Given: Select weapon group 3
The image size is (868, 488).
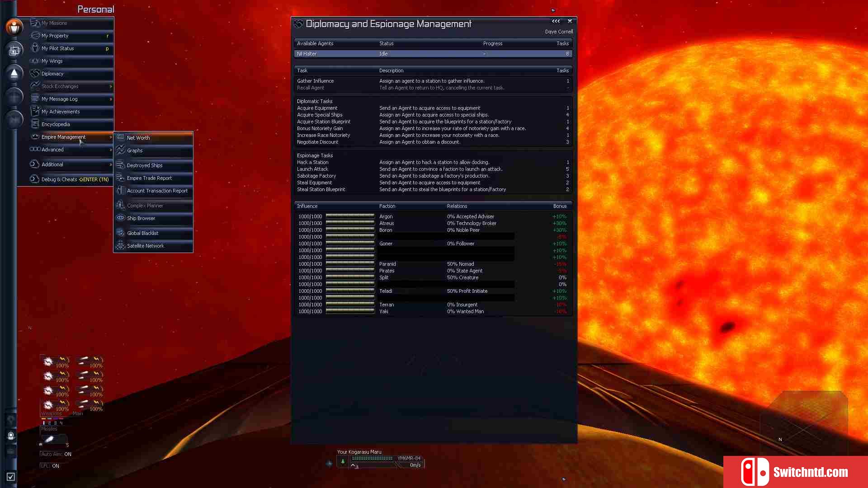Looking at the screenshot, I should [56, 423].
